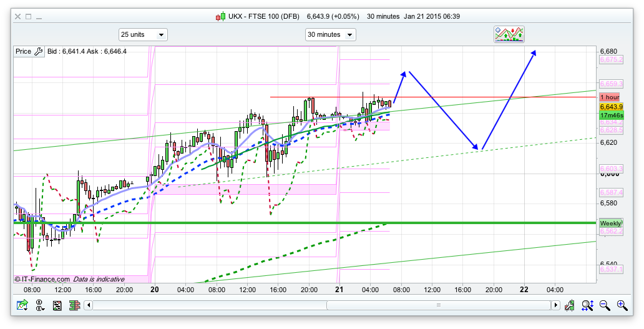Click the Weekly level label
The image size is (644, 329).
pos(610,223)
